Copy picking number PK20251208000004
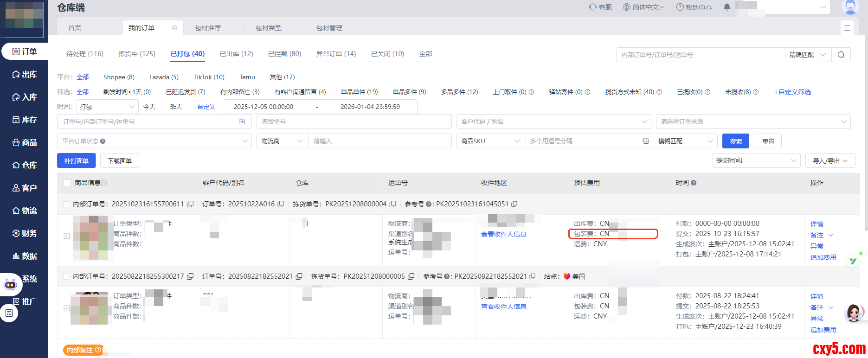The width and height of the screenshot is (868, 358). [393, 204]
